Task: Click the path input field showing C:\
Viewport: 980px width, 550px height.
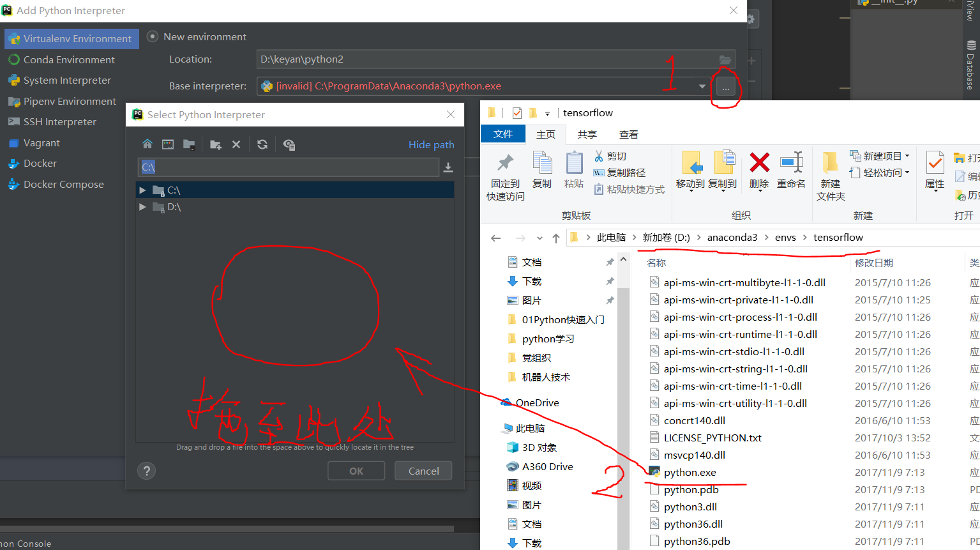Action: (288, 167)
